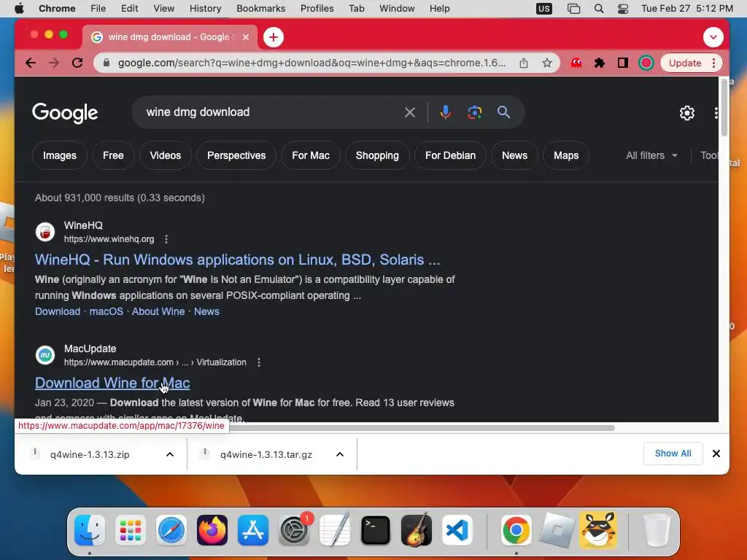Close the downloads bar
Image resolution: width=747 pixels, height=560 pixels.
click(x=716, y=454)
